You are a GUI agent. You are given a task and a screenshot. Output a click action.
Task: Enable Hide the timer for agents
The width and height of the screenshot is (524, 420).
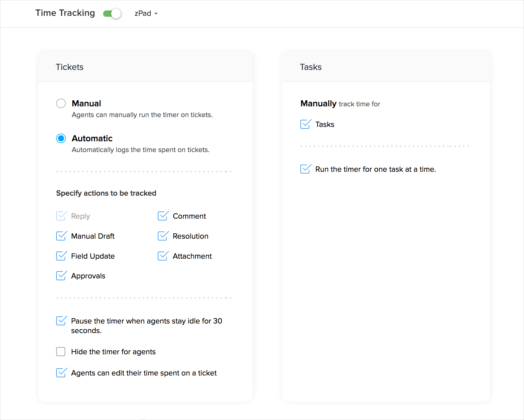tap(61, 352)
